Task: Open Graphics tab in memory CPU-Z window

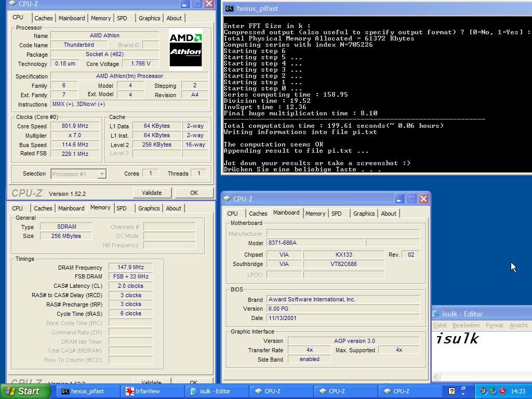Action: [149, 208]
